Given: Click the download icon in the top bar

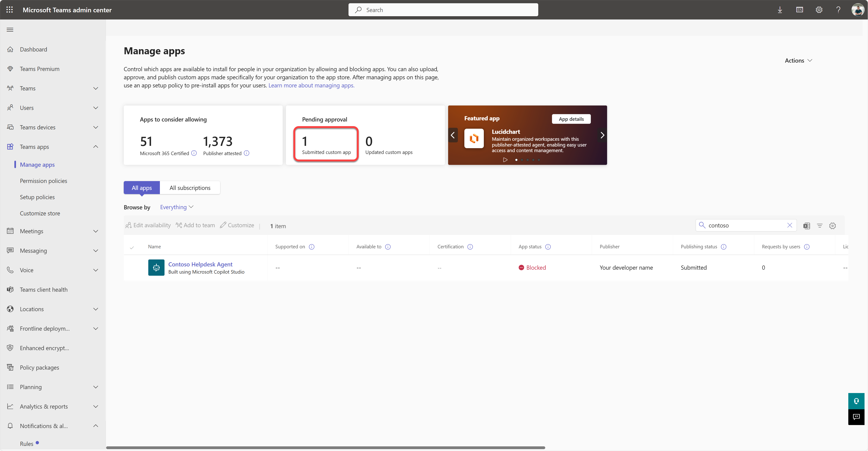Looking at the screenshot, I should click(780, 10).
